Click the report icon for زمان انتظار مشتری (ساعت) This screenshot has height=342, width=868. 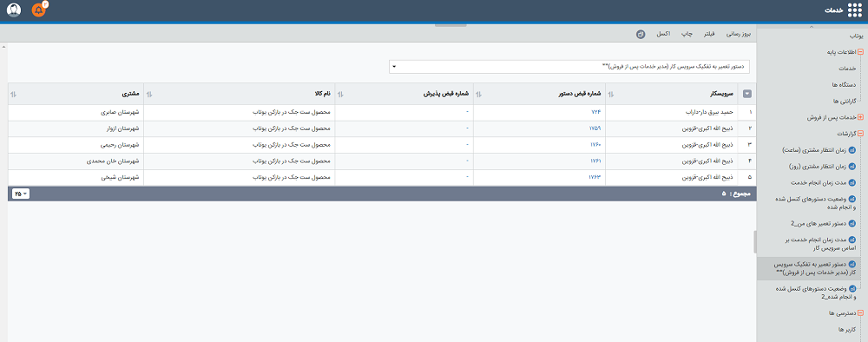pos(852,150)
